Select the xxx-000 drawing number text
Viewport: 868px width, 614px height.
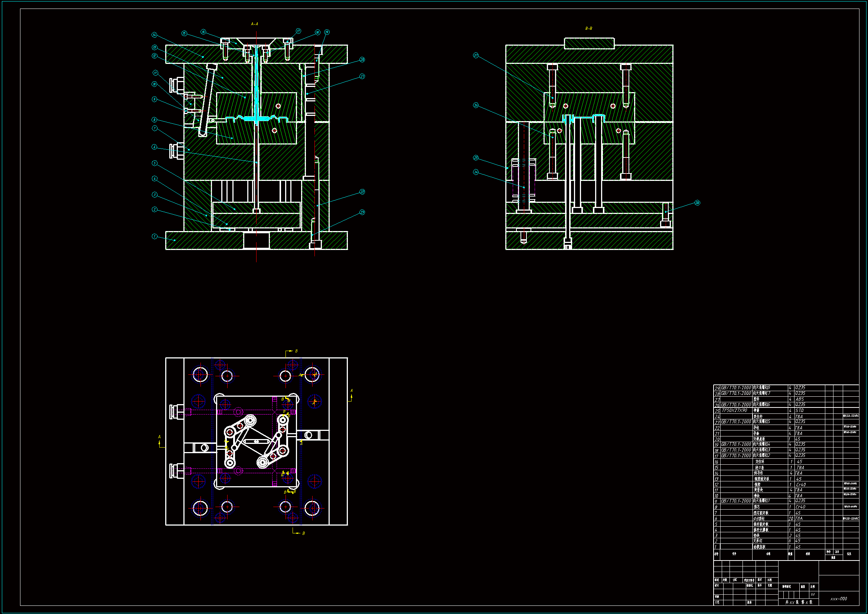(x=839, y=599)
